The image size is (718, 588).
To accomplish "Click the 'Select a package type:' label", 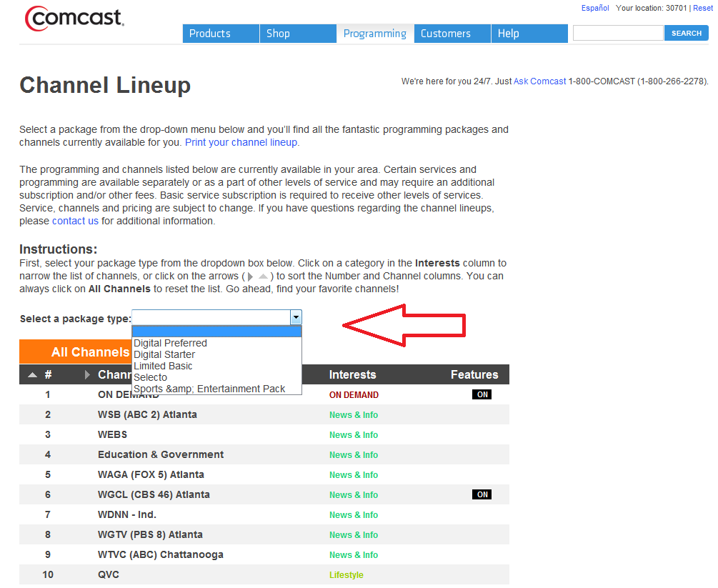I will click(76, 319).
